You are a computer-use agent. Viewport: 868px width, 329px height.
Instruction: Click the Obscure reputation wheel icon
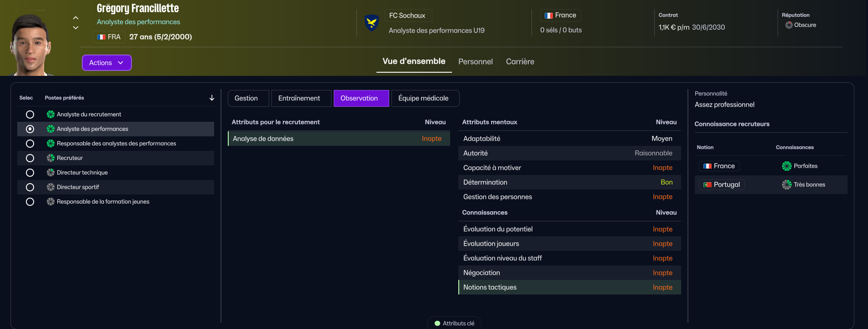click(788, 25)
